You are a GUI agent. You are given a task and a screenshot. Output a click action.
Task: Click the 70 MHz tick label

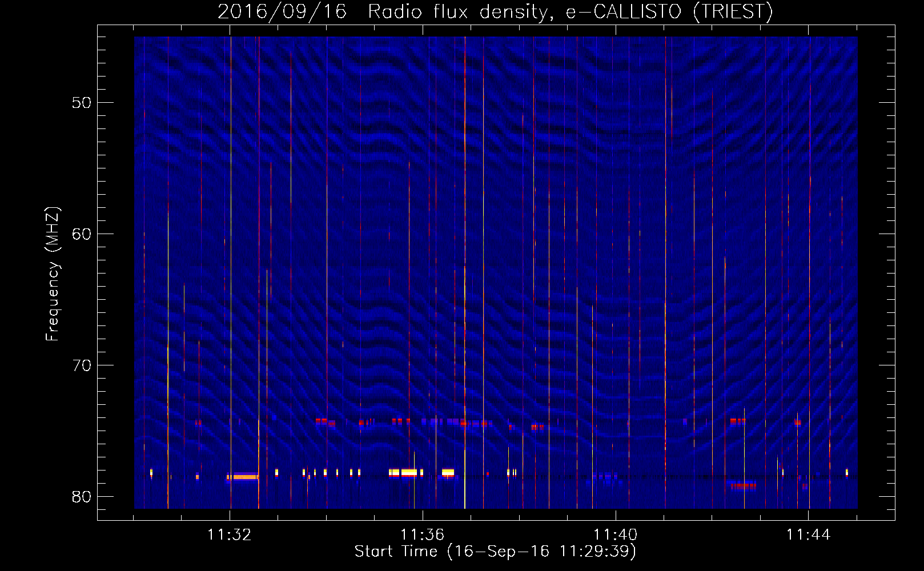[82, 365]
